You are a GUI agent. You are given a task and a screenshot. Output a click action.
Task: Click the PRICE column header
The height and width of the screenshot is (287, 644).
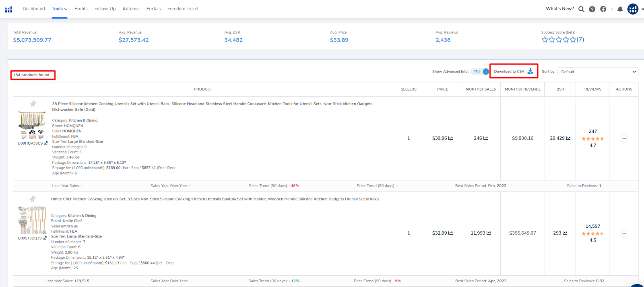click(443, 89)
